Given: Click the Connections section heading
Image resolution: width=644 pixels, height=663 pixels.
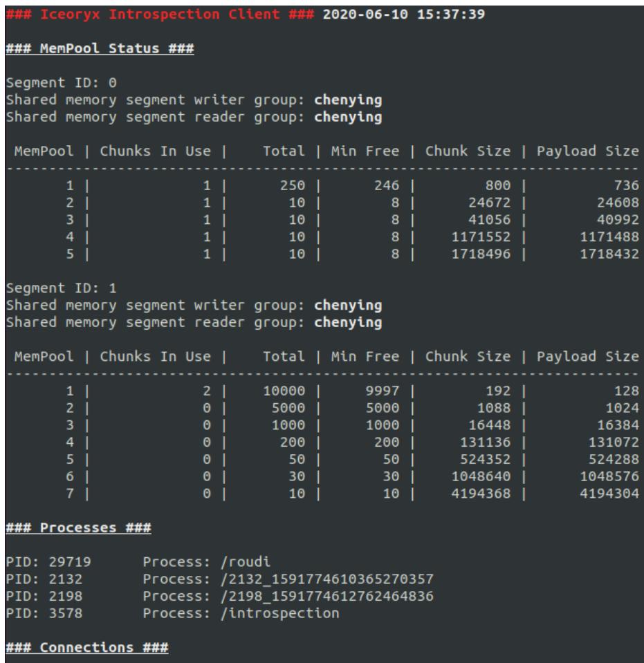Looking at the screenshot, I should (86, 648).
